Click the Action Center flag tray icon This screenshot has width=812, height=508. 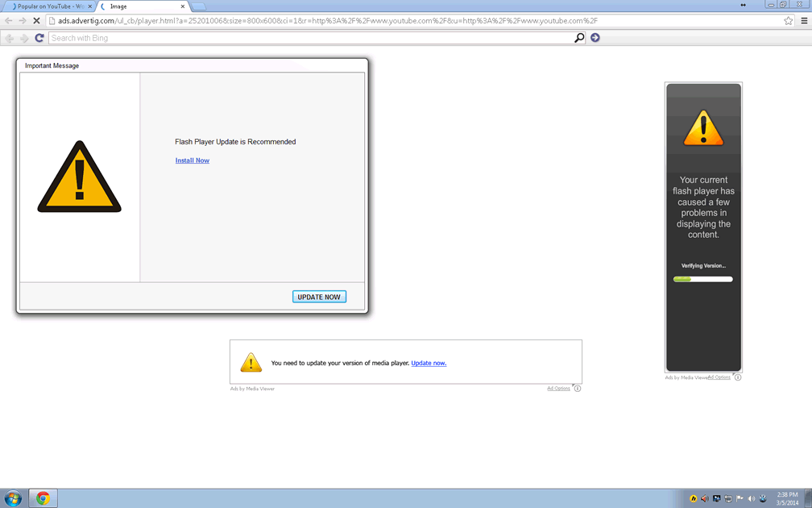point(739,498)
